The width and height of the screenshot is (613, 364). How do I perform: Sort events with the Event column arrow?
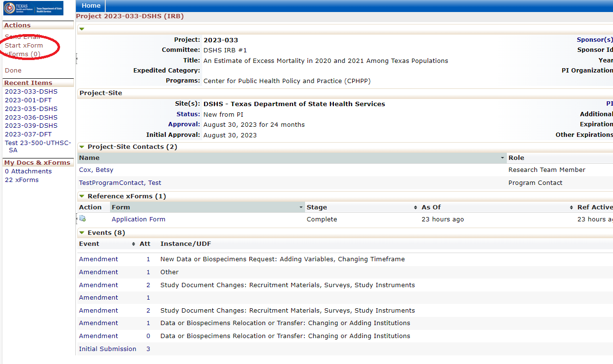point(134,243)
